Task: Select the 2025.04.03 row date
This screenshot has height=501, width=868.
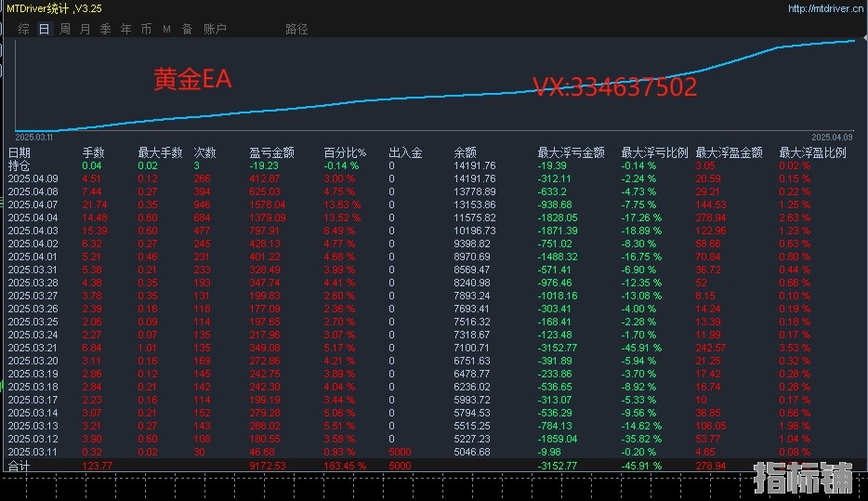Action: click(x=33, y=231)
